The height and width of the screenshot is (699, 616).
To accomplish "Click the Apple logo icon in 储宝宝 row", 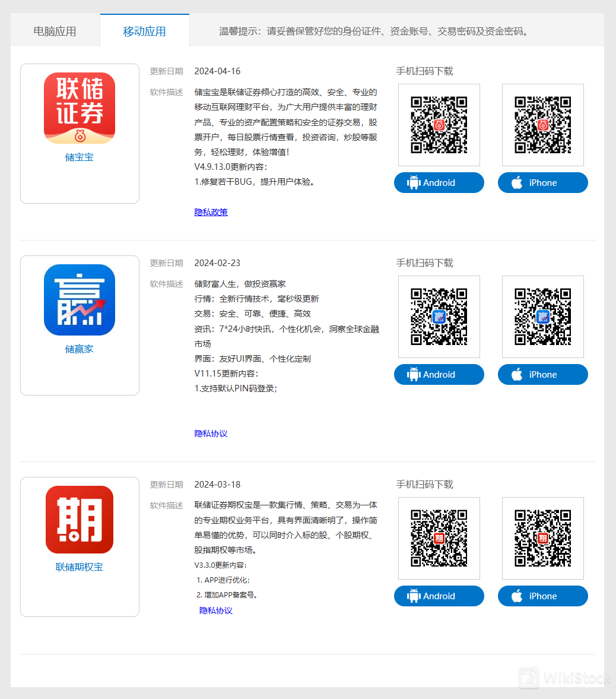I will click(x=517, y=182).
